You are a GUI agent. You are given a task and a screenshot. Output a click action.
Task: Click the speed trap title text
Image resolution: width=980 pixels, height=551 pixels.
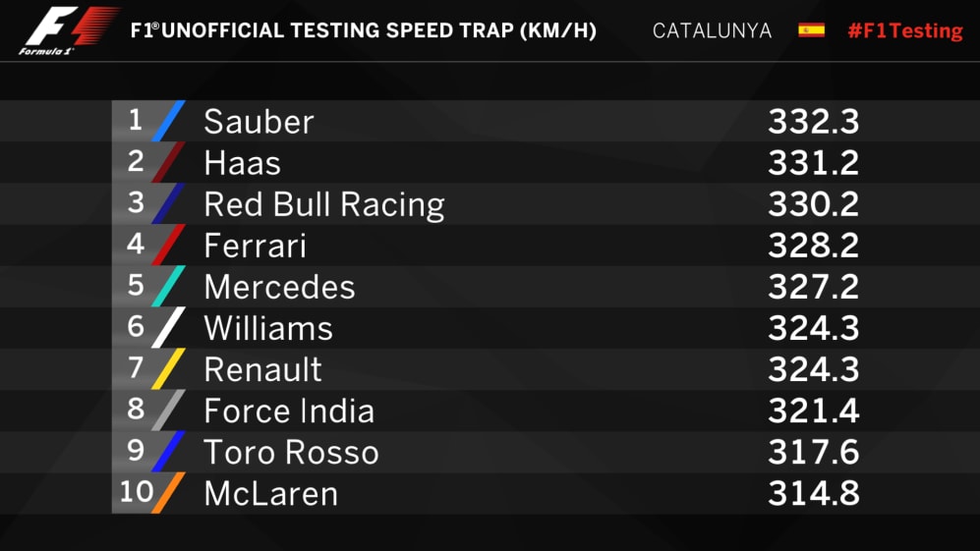point(364,30)
